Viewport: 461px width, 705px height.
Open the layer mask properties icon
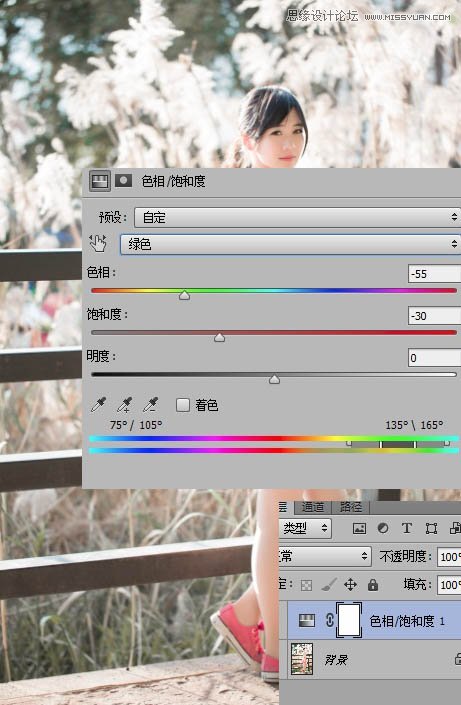(123, 181)
